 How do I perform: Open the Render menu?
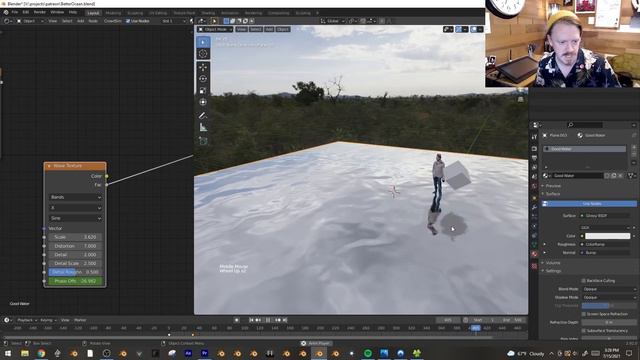click(40, 12)
